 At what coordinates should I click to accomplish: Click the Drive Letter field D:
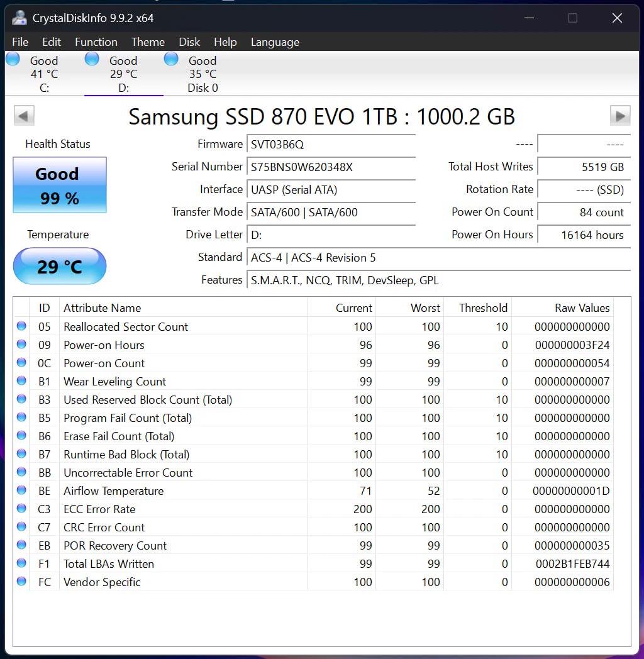[331, 235]
